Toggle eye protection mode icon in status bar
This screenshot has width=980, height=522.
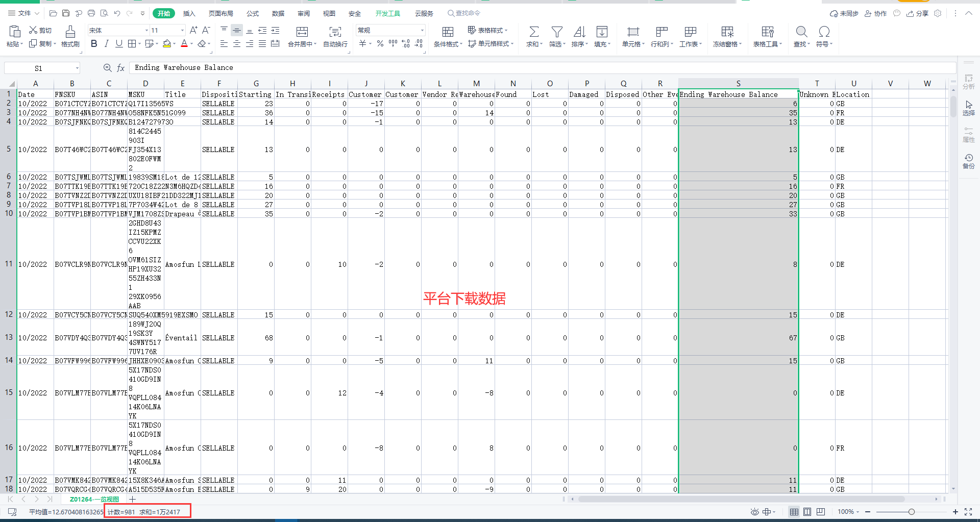(754, 512)
